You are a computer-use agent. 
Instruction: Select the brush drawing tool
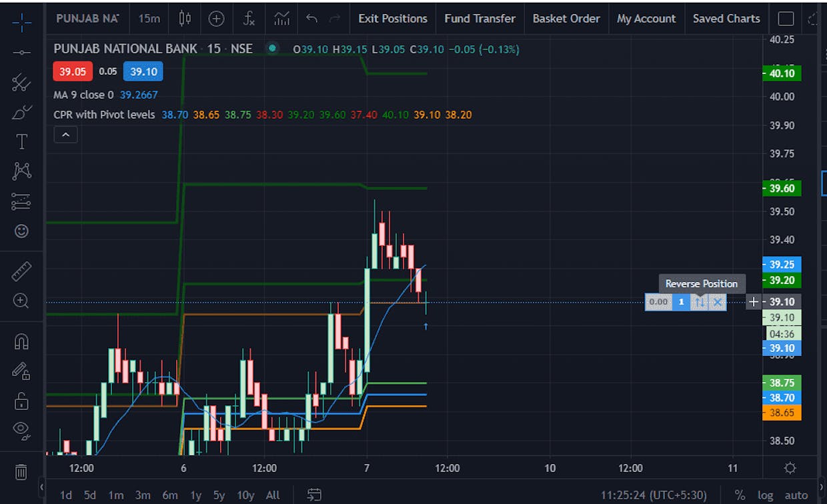[x=21, y=112]
